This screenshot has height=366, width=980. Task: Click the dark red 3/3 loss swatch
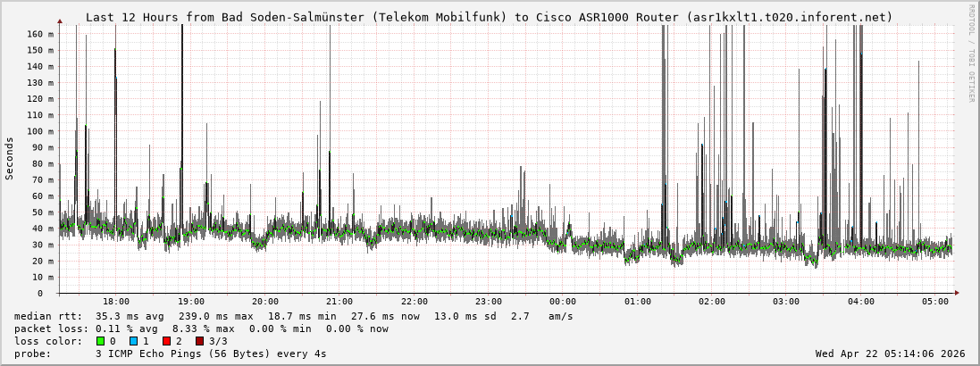199,341
